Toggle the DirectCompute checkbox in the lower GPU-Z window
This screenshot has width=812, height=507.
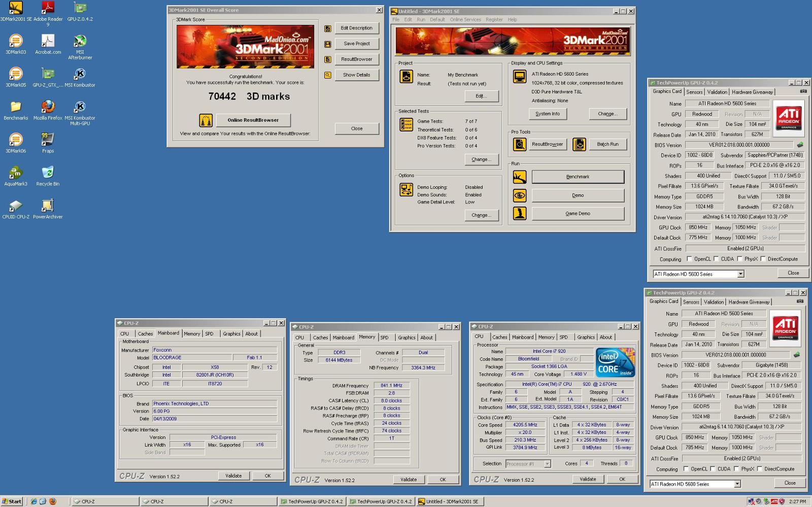point(760,469)
